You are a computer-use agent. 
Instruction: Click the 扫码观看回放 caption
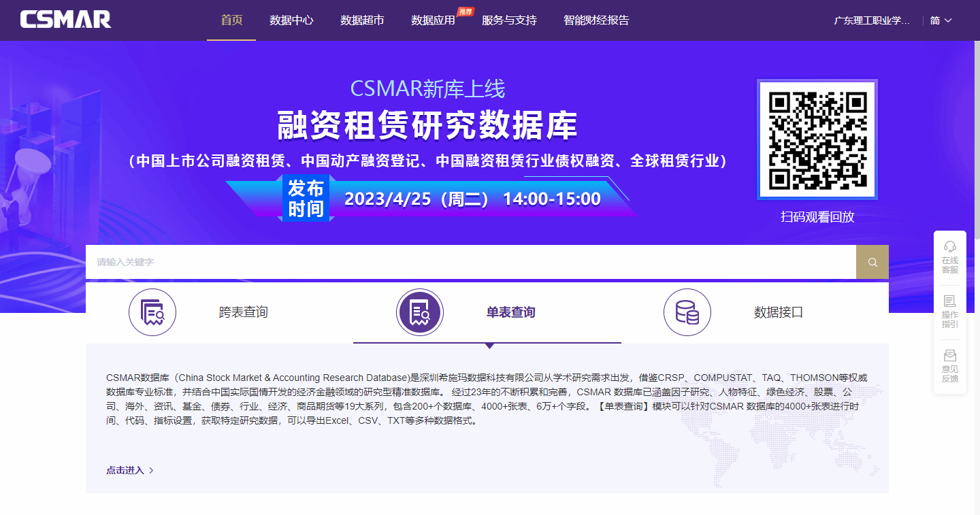(x=817, y=217)
